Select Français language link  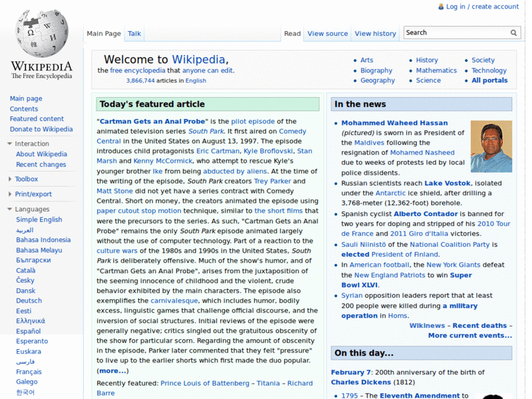[29, 372]
